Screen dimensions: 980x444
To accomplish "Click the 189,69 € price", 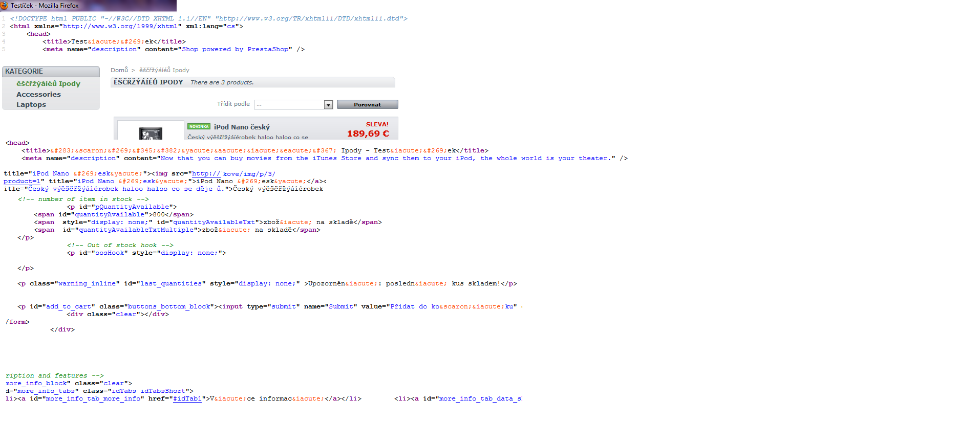I will pos(368,134).
